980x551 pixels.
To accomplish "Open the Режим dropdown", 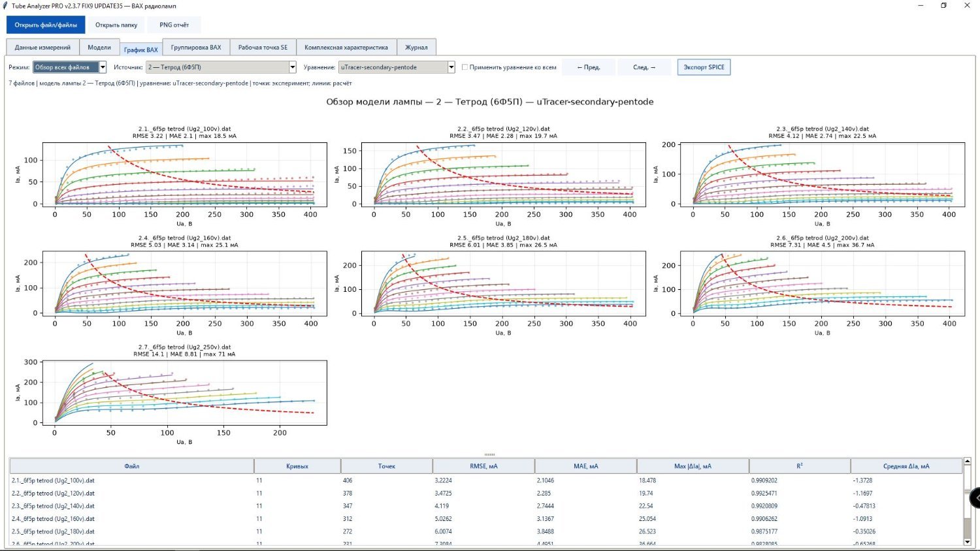I will tap(69, 67).
